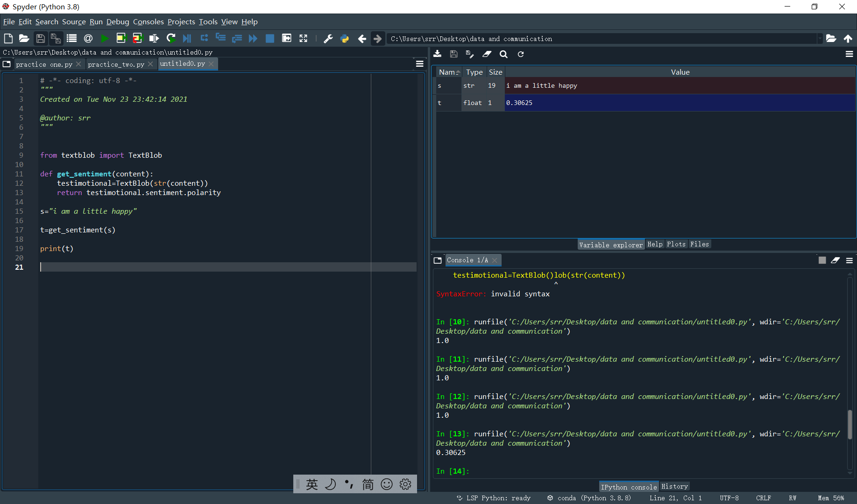Image resolution: width=857 pixels, height=504 pixels.
Task: Open the Console 1/A options menu
Action: [x=849, y=260]
